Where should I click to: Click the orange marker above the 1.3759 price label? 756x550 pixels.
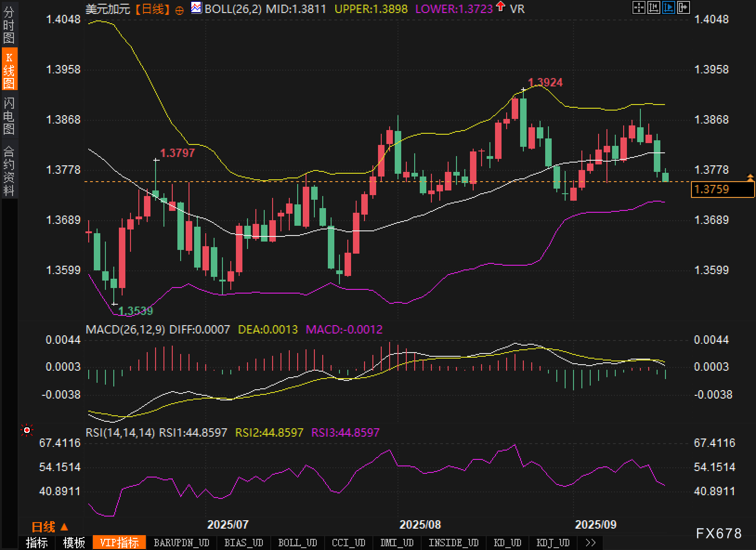[750, 177]
